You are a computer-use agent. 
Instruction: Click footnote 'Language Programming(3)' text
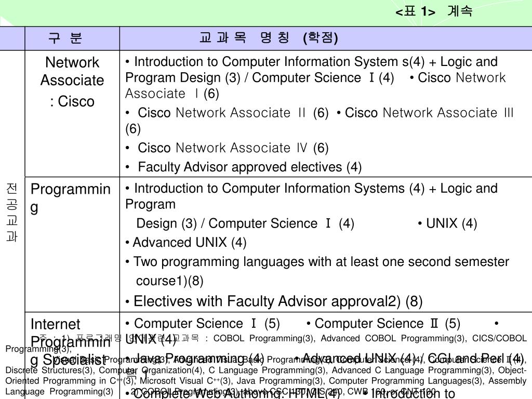59,392
